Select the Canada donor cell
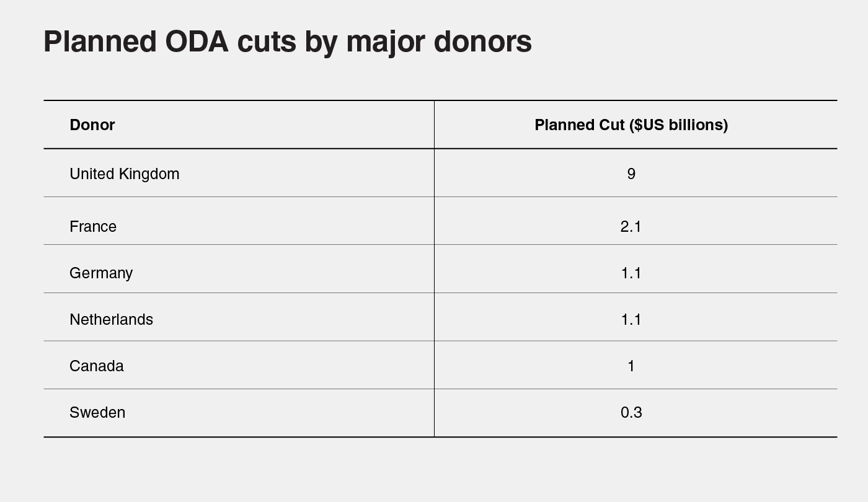Screen dimensions: 868x502 click(x=97, y=366)
